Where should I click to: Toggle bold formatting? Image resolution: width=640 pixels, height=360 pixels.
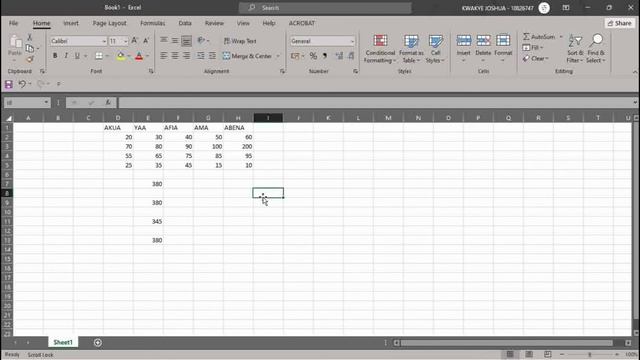pyautogui.click(x=55, y=56)
